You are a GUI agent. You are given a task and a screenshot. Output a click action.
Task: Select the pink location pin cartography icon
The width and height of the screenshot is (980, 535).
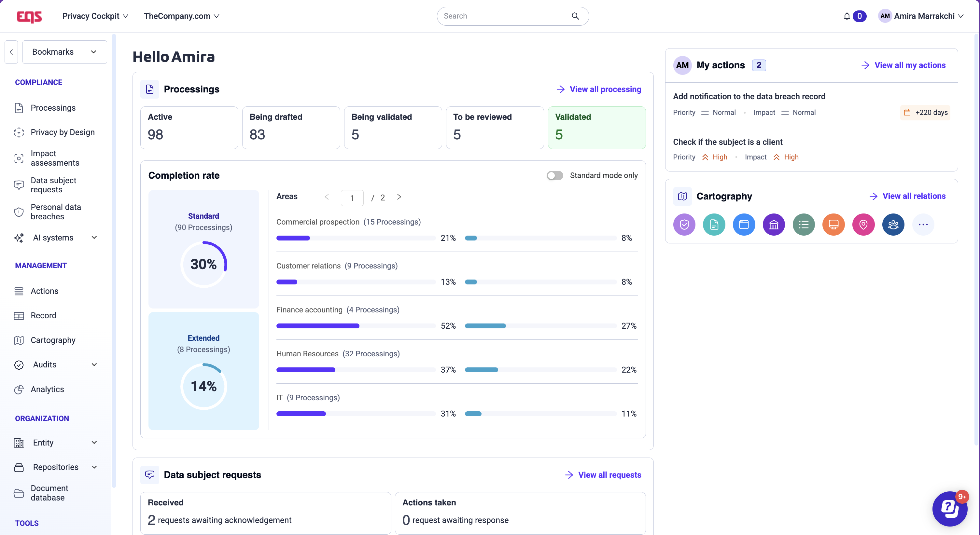pyautogui.click(x=863, y=225)
